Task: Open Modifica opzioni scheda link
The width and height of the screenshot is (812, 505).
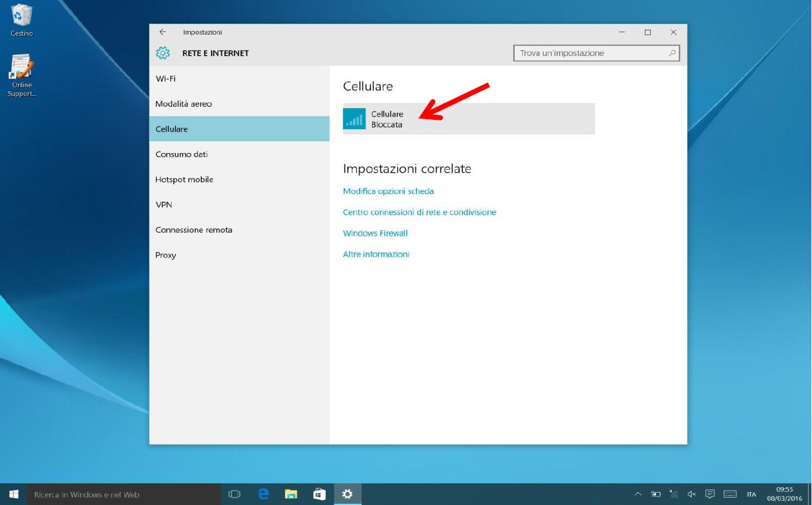Action: click(x=388, y=191)
